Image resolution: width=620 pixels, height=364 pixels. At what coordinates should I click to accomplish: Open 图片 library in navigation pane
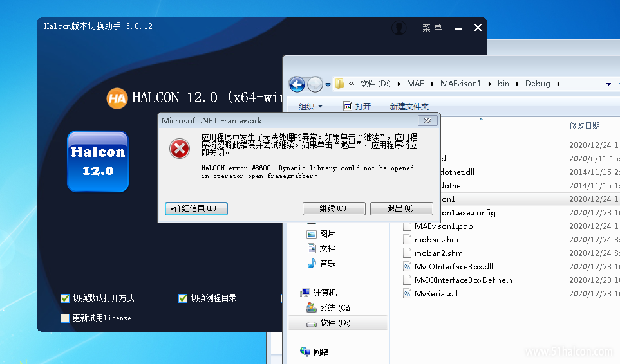(321, 234)
